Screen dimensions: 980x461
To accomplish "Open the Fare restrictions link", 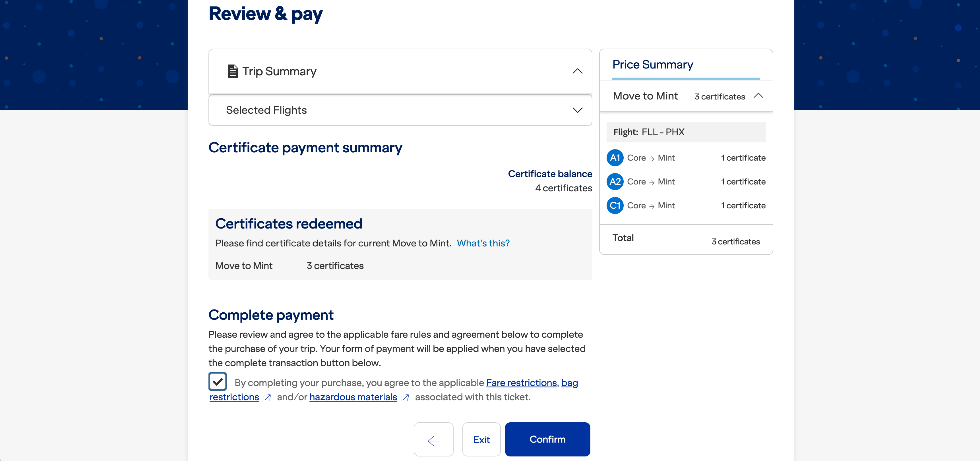I will coord(521,383).
